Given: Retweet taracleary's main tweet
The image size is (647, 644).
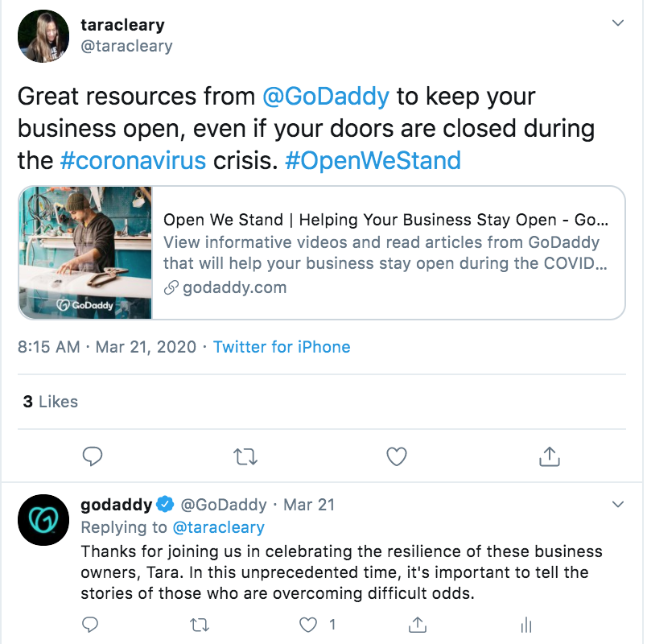Looking at the screenshot, I should point(245,456).
